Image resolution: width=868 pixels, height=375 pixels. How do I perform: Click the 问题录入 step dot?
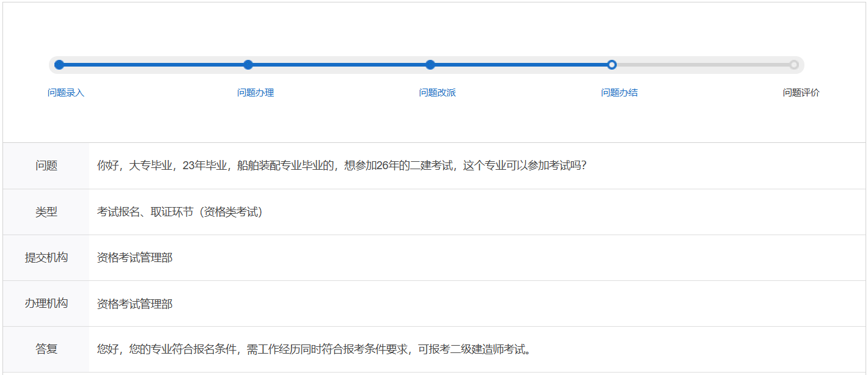tap(59, 65)
